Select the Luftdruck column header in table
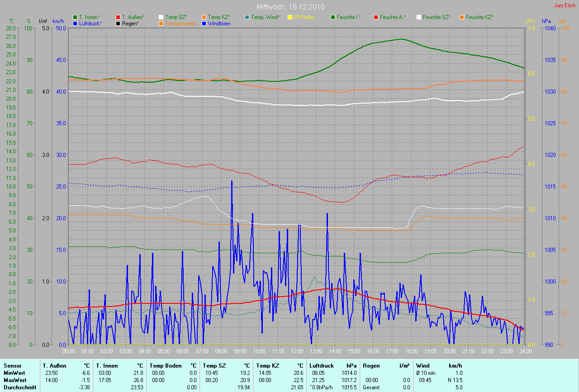Screen dimensions: 579x392 [x=322, y=366]
